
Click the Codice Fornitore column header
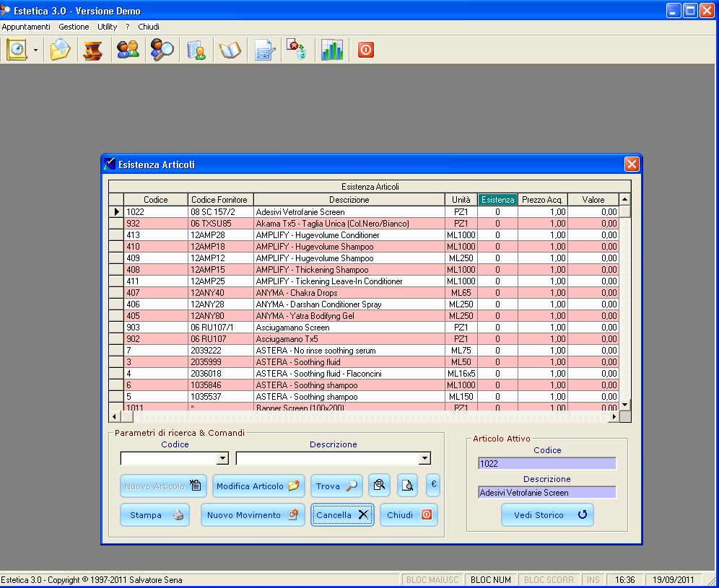coord(220,199)
